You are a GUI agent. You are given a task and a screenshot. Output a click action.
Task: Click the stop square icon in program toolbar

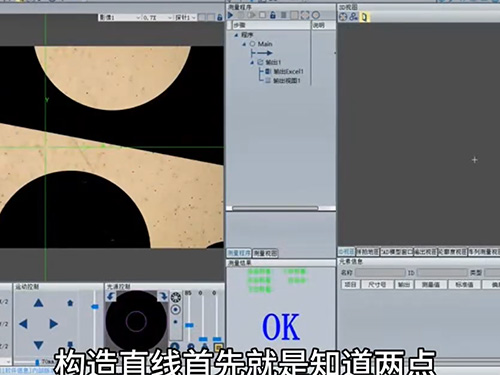pos(263,15)
